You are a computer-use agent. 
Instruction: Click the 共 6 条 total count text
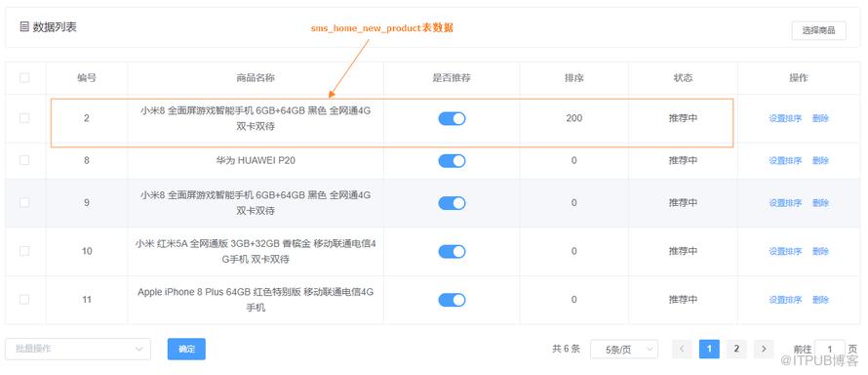pyautogui.click(x=566, y=349)
